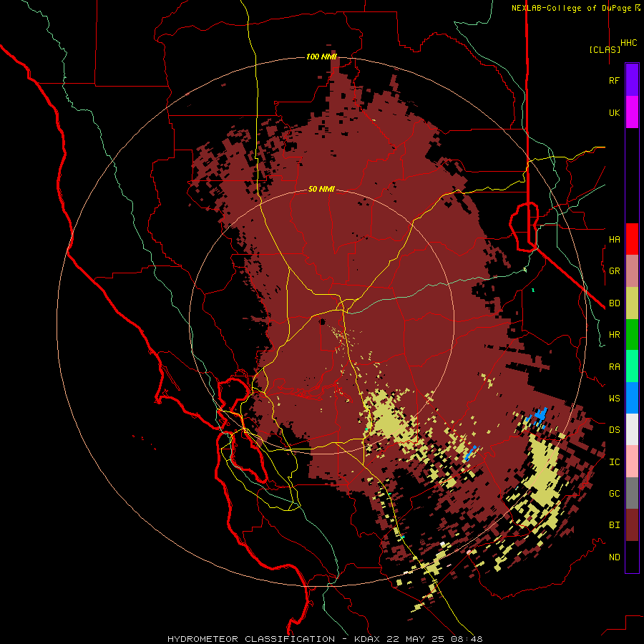
Task: Click the HR green legend swatch
Action: click(632, 335)
